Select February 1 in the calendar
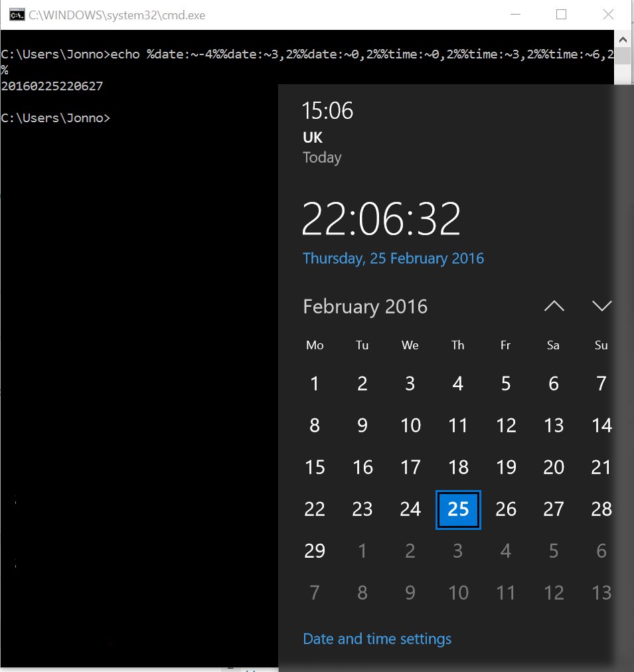 click(x=315, y=384)
